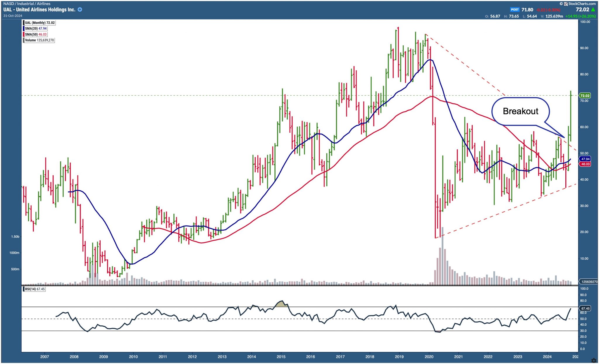This screenshot has width=599, height=364.
Task: Click the open value 56.87
Action: [x=495, y=16]
